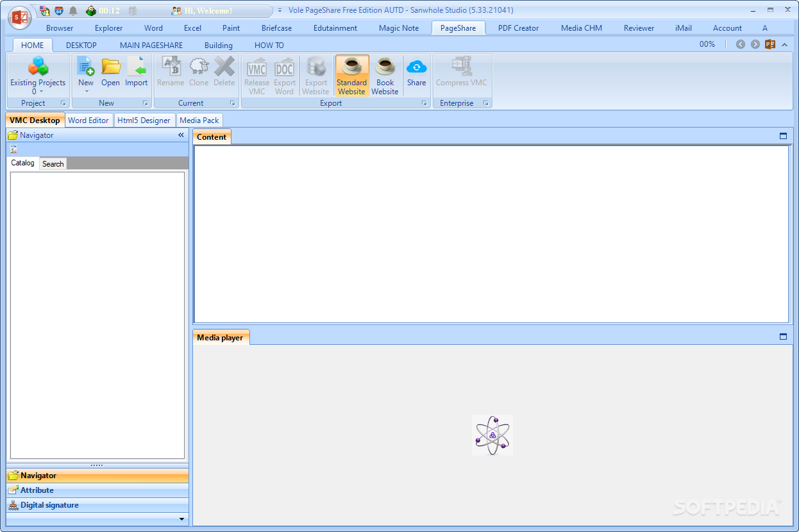Image resolution: width=799 pixels, height=532 pixels.
Task: Open the MAIN PAGESHARE ribbon tab
Action: 151,45
